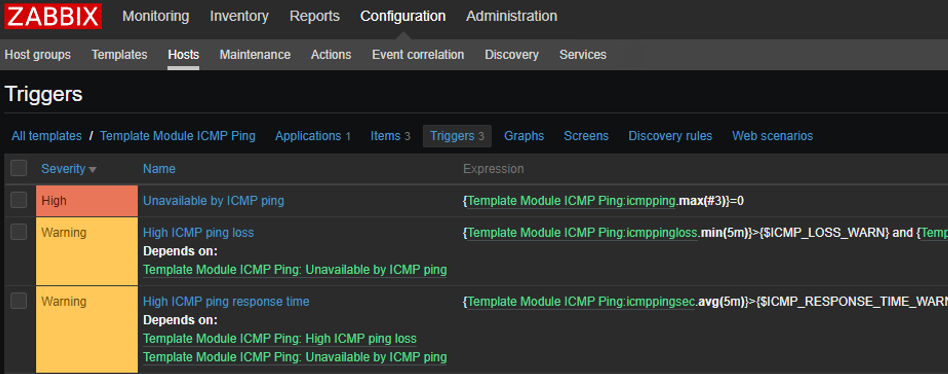Open the Screens tab
948x374 pixels.
[586, 136]
